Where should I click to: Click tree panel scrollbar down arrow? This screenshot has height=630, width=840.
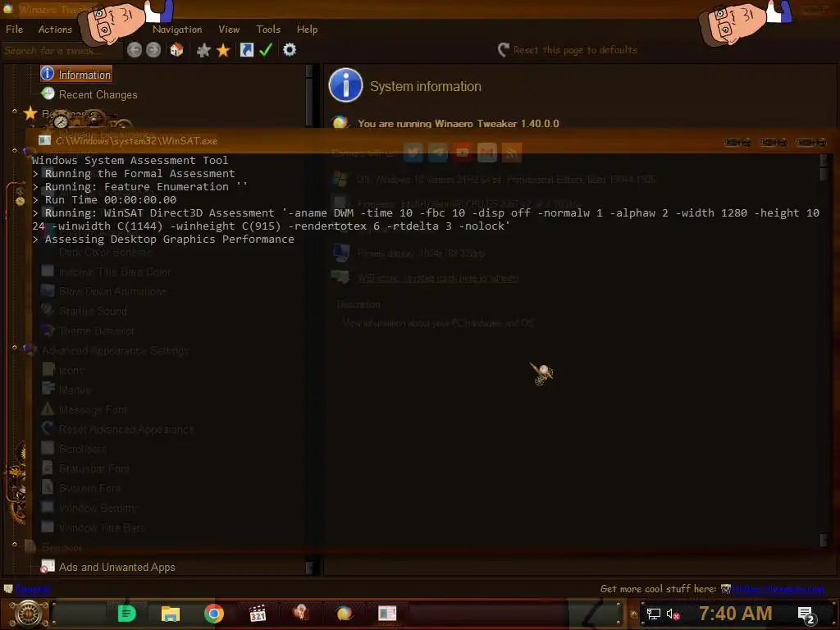point(309,568)
